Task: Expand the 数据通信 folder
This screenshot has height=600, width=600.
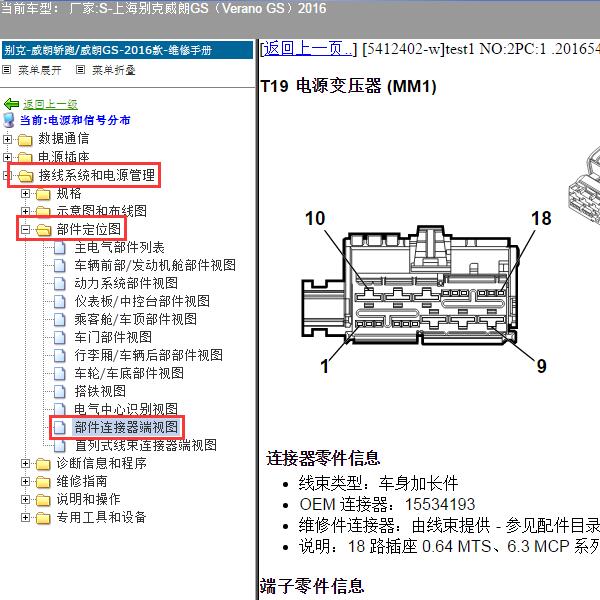Action: coord(7,139)
